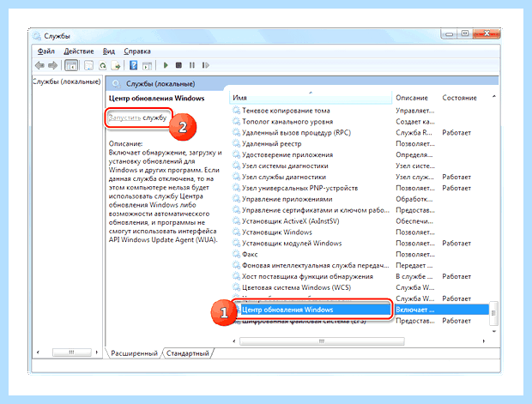
Task: Click gear icon next to Теневое копирование тома
Action: (236, 111)
